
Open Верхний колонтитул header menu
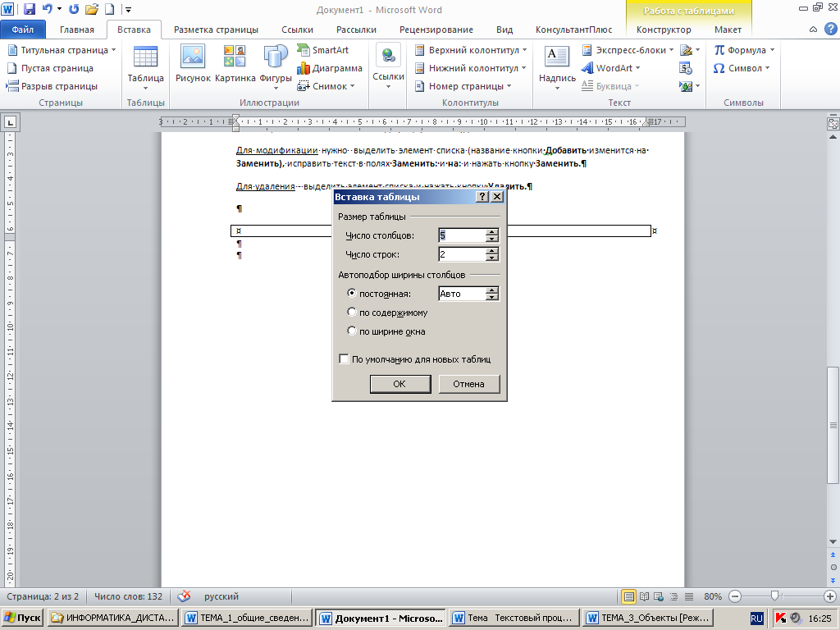pyautogui.click(x=471, y=50)
